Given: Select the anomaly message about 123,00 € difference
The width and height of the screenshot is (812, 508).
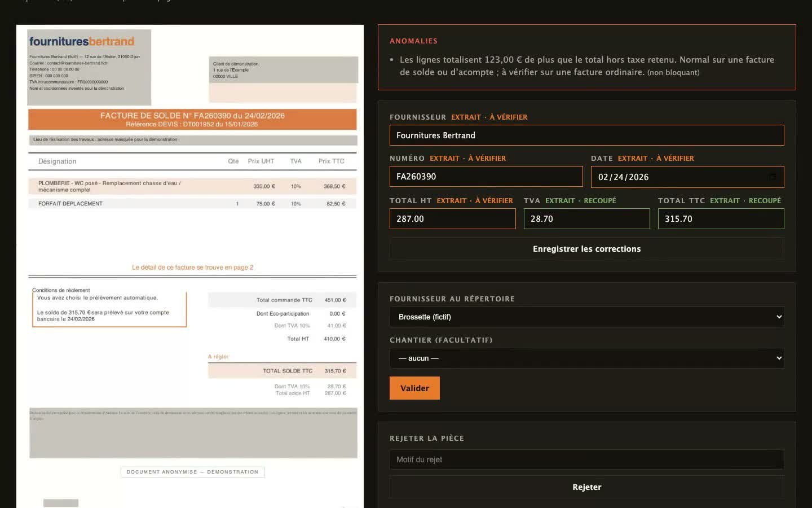Looking at the screenshot, I should coord(586,66).
